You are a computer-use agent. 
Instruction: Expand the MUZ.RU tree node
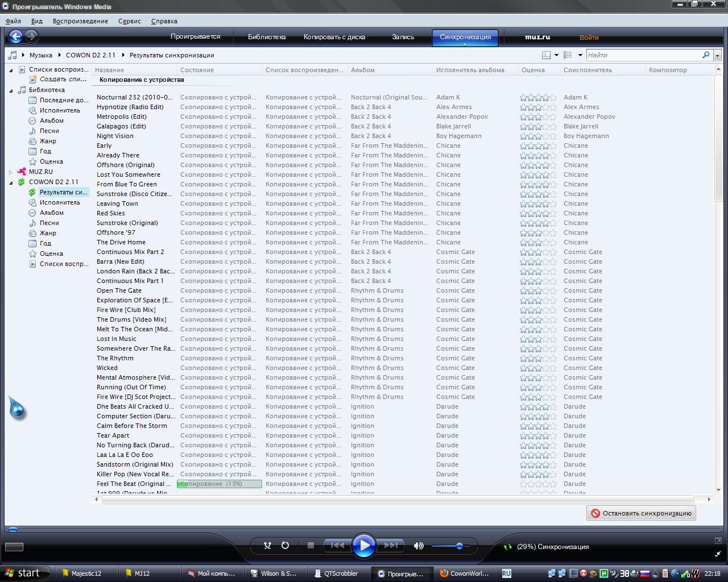pos(11,172)
